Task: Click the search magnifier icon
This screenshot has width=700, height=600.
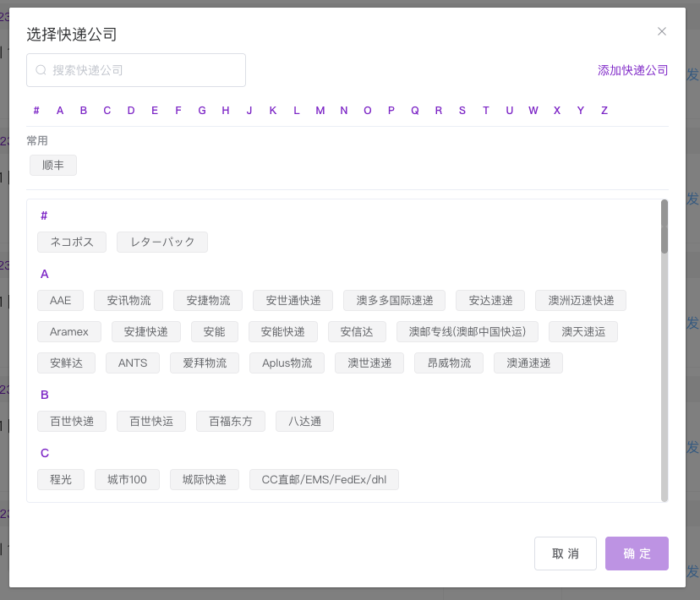Action: [x=41, y=70]
